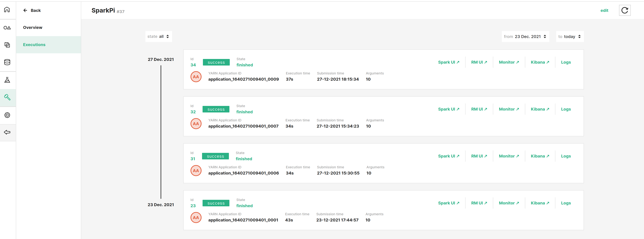644x239 pixels.
Task: Click the success badge on execution 34
Action: tap(216, 62)
